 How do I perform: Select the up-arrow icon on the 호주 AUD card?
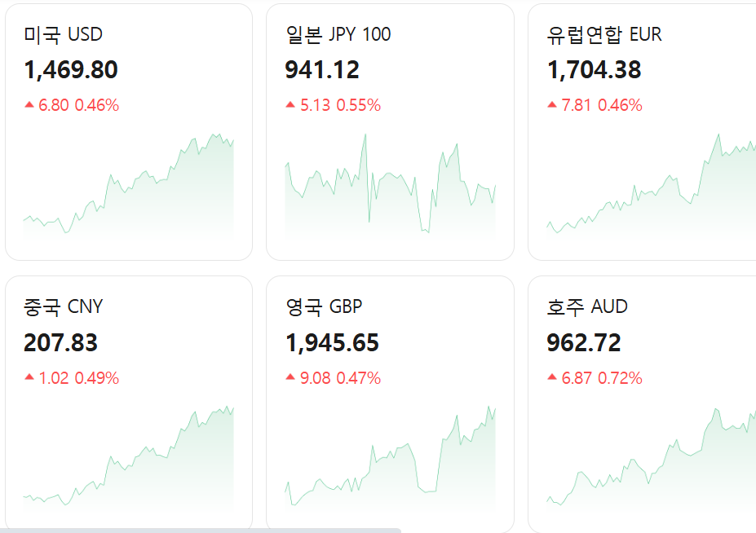tap(552, 377)
